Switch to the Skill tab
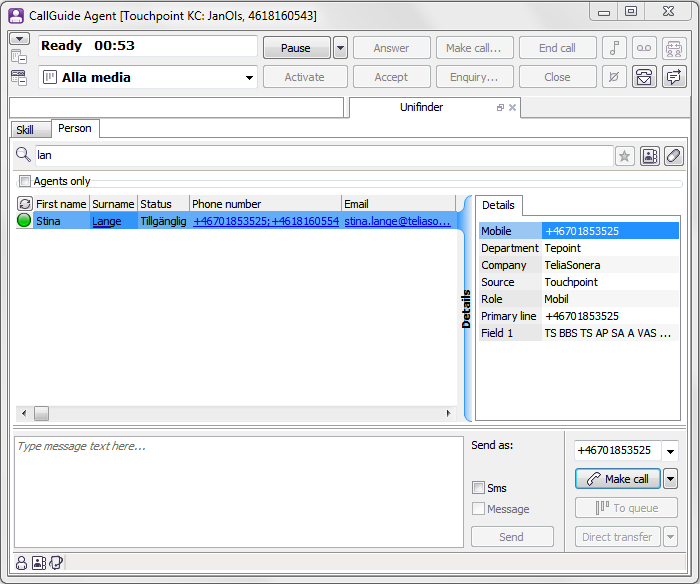 click(x=30, y=130)
